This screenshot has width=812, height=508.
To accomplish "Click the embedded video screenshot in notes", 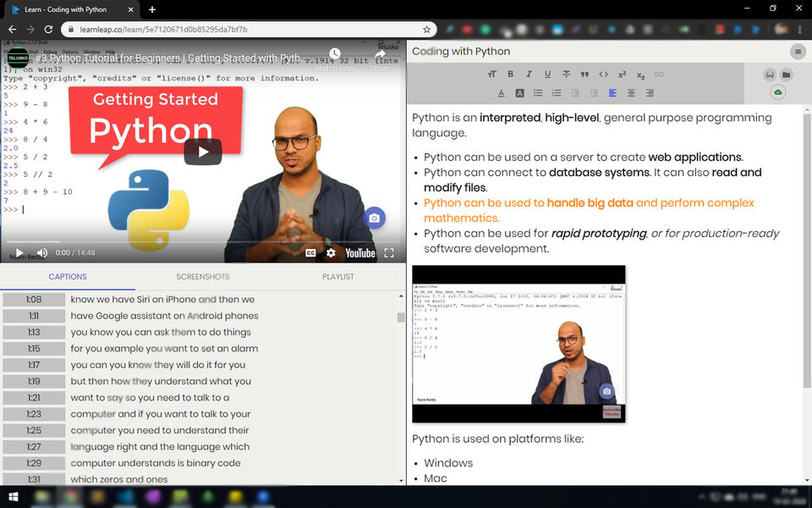I will [x=518, y=345].
